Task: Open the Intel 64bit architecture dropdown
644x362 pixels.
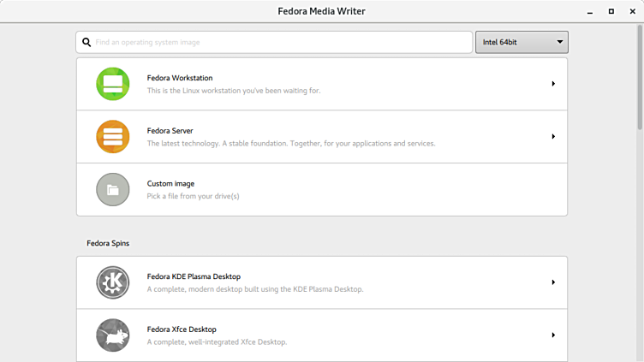Action: click(x=522, y=42)
